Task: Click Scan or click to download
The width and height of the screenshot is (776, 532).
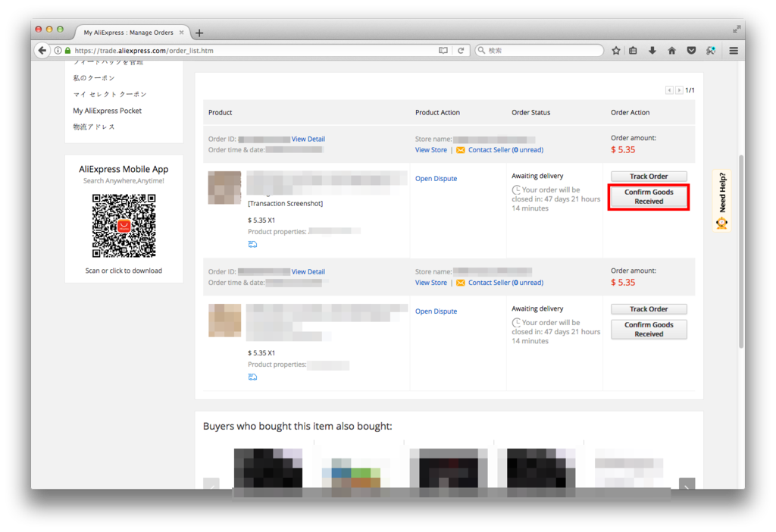Action: click(x=124, y=271)
